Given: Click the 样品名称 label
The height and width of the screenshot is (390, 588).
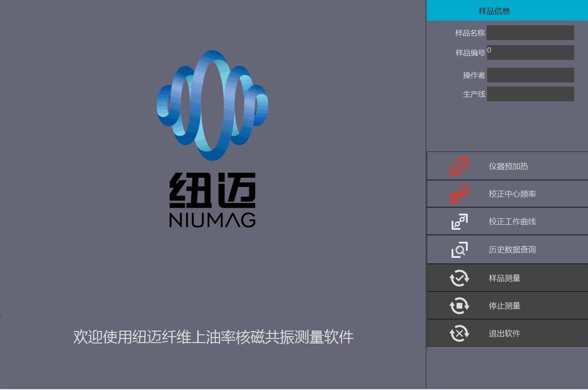Looking at the screenshot, I should pyautogui.click(x=470, y=33).
